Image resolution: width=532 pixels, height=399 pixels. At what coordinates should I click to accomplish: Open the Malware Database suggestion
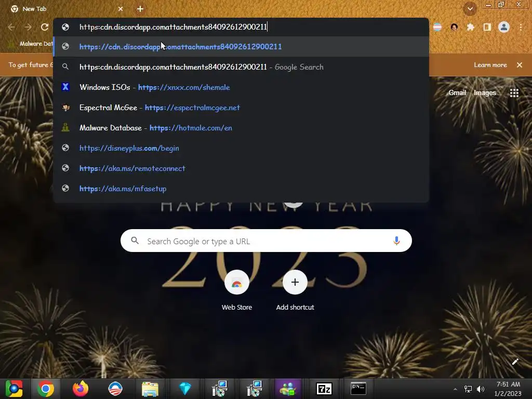pyautogui.click(x=241, y=128)
